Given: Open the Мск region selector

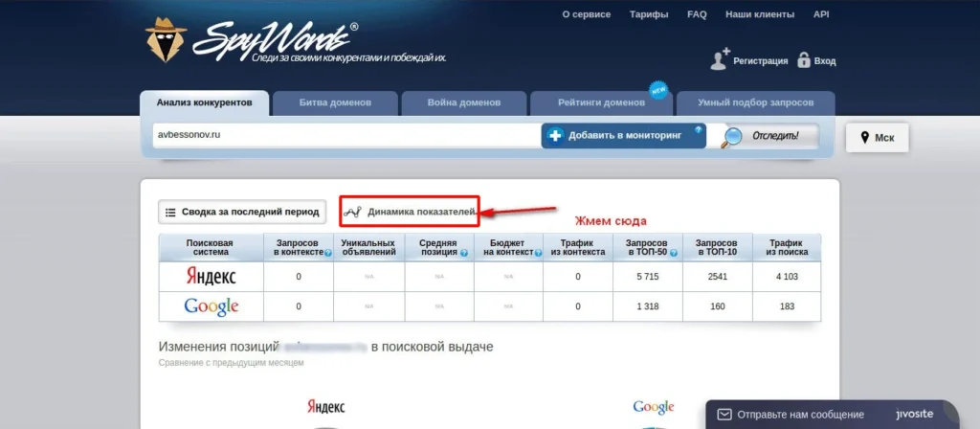Looking at the screenshot, I should click(877, 138).
